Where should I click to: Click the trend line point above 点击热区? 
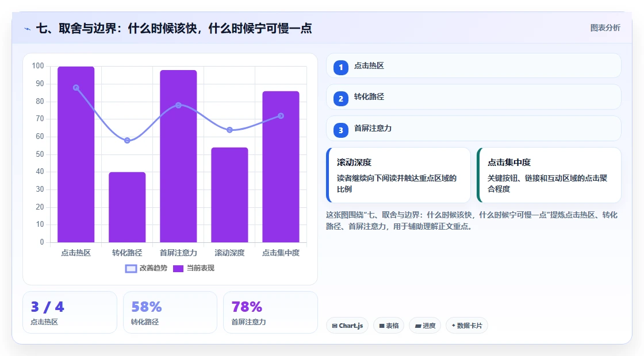[76, 88]
